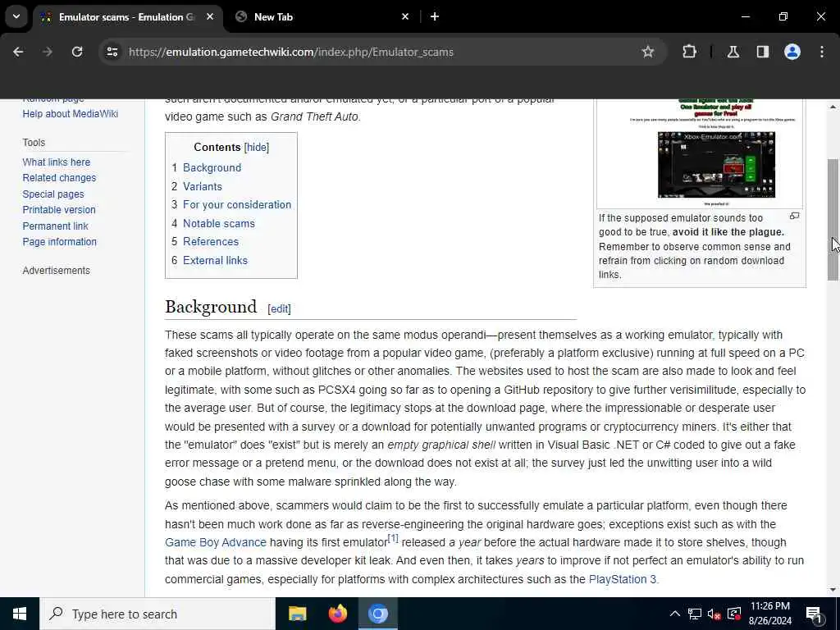Open Chrome Labs flask icon

[733, 52]
